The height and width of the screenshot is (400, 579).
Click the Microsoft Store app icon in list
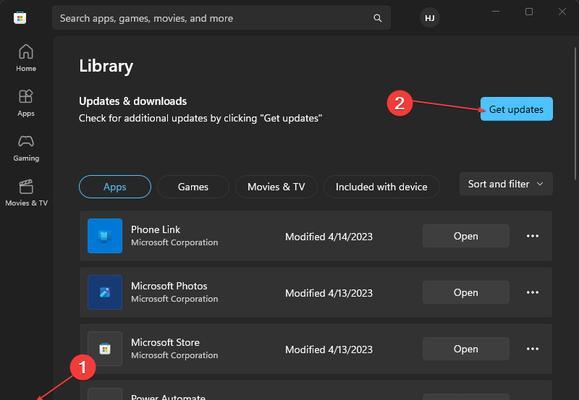[x=105, y=349]
